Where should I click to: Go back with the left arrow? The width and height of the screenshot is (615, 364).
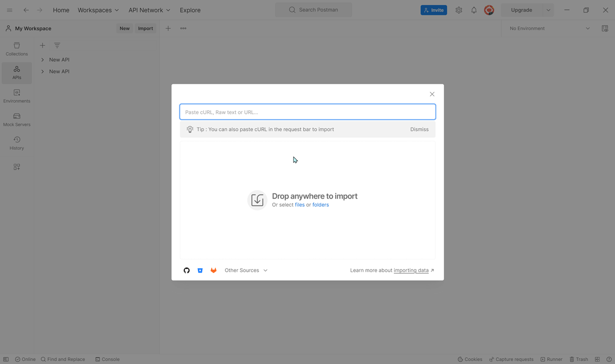pyautogui.click(x=26, y=10)
